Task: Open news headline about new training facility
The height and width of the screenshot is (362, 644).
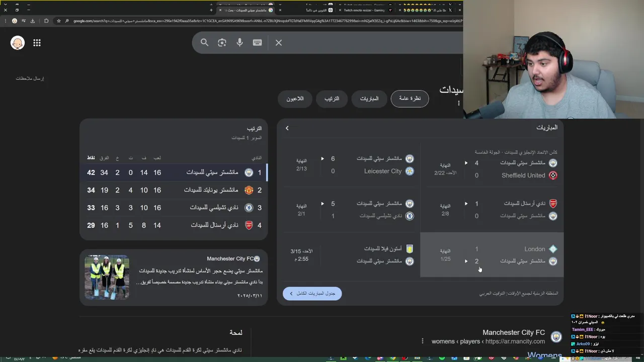Action: click(201, 271)
